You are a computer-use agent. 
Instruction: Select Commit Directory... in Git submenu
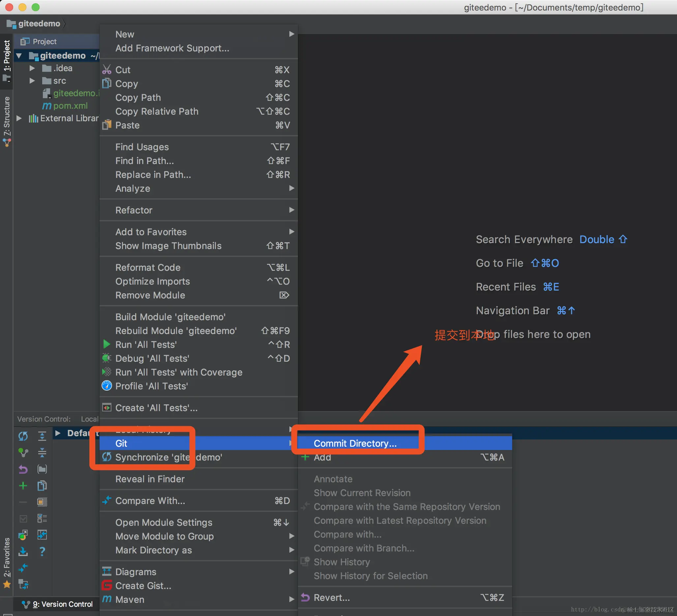coord(355,443)
